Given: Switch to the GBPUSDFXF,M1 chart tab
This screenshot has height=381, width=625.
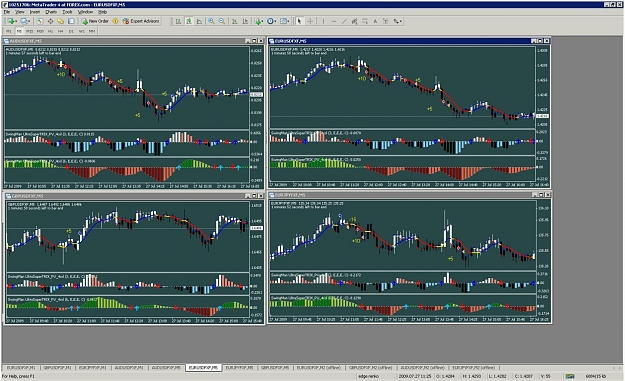Looking at the screenshot, I should (x=57, y=368).
